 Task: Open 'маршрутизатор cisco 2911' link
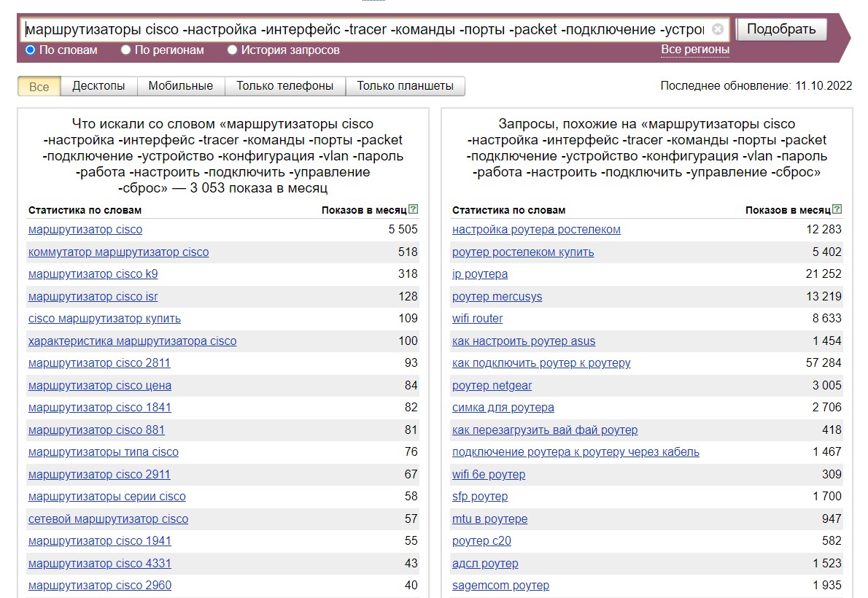point(99,475)
